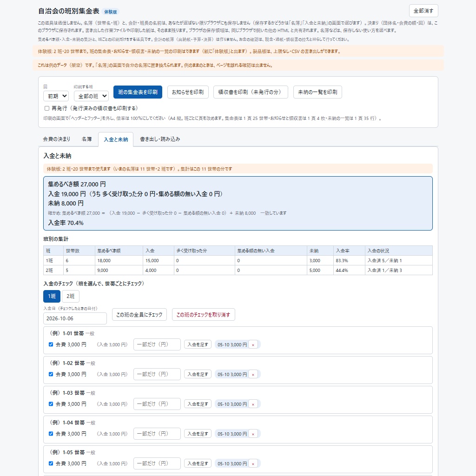Screen dimensions: 476x476
Task: Switch to the 名簿 tab
Action: (86, 139)
